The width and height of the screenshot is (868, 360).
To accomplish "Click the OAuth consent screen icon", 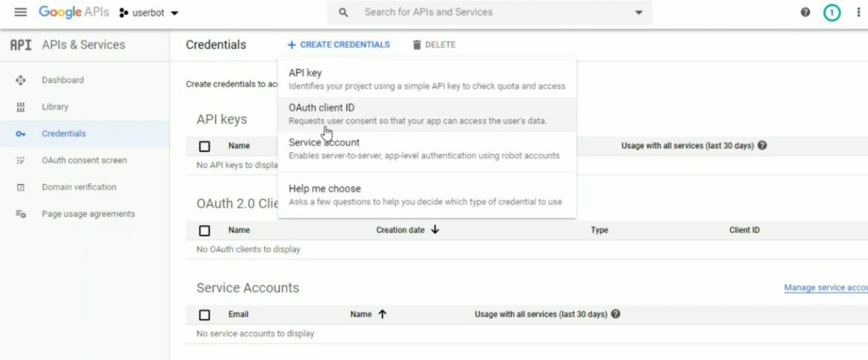I will [21, 160].
